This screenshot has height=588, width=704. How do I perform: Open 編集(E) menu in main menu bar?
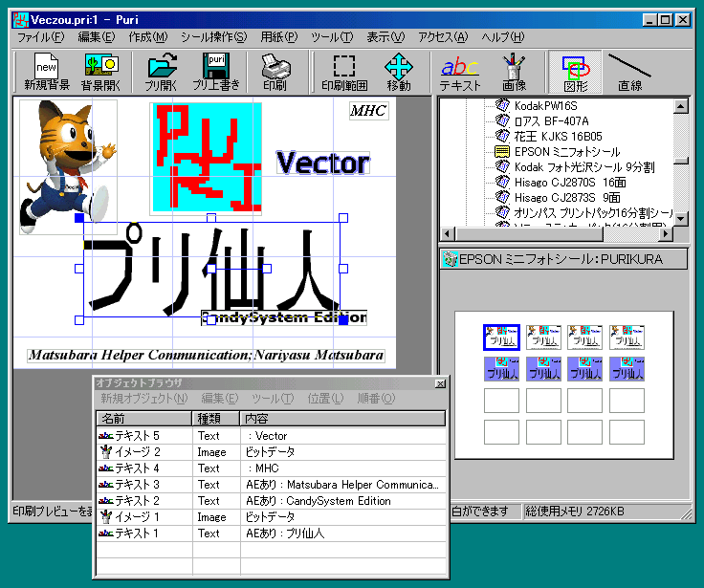coord(96,36)
